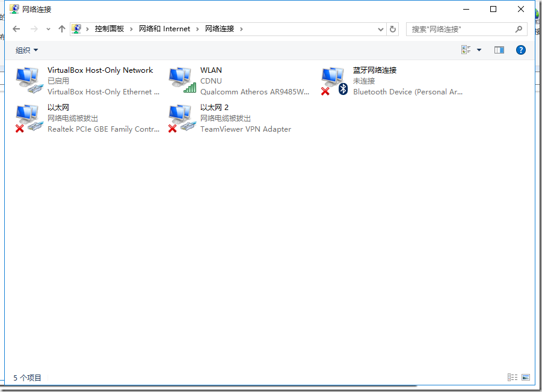Navigate to 网络和 Internet breadcrumb
The image size is (542, 392).
(x=165, y=29)
